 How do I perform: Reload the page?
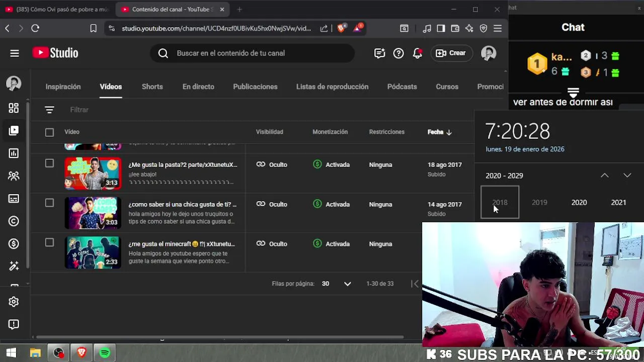35,29
